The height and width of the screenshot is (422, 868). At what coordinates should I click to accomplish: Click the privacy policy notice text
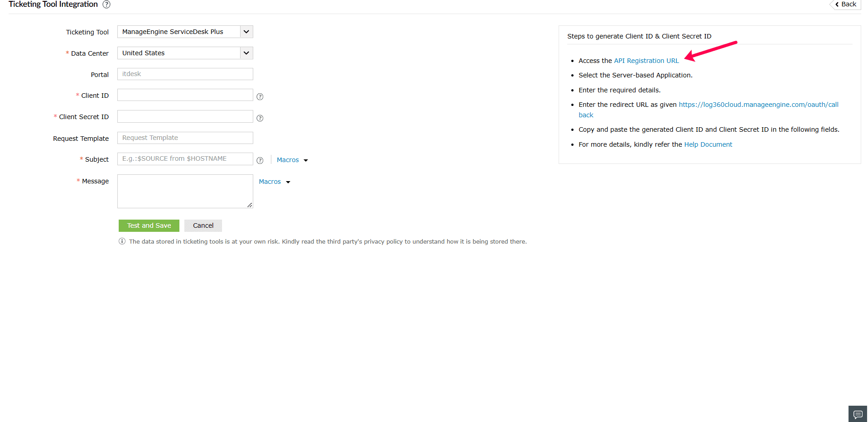[328, 242]
